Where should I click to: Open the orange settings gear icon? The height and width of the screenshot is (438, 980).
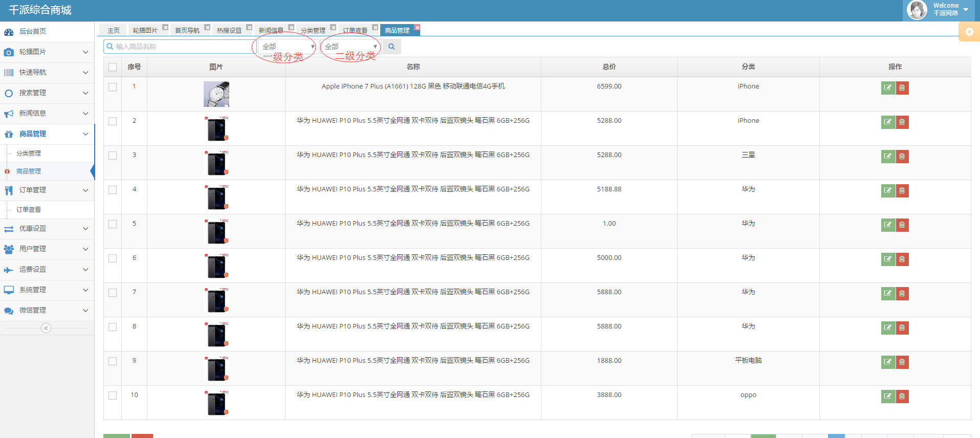click(x=969, y=32)
